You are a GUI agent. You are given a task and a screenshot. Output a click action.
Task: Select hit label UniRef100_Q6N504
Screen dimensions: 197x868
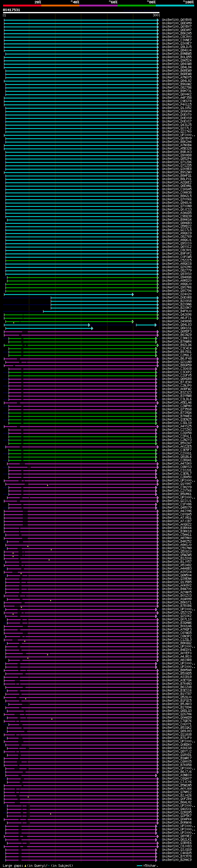(177, 575)
